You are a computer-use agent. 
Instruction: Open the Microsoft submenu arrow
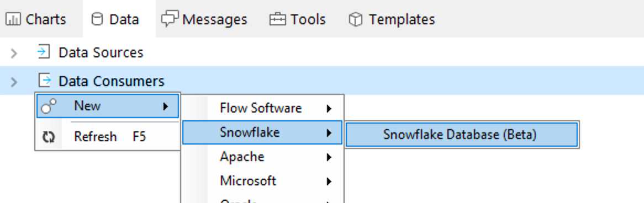pyautogui.click(x=329, y=181)
